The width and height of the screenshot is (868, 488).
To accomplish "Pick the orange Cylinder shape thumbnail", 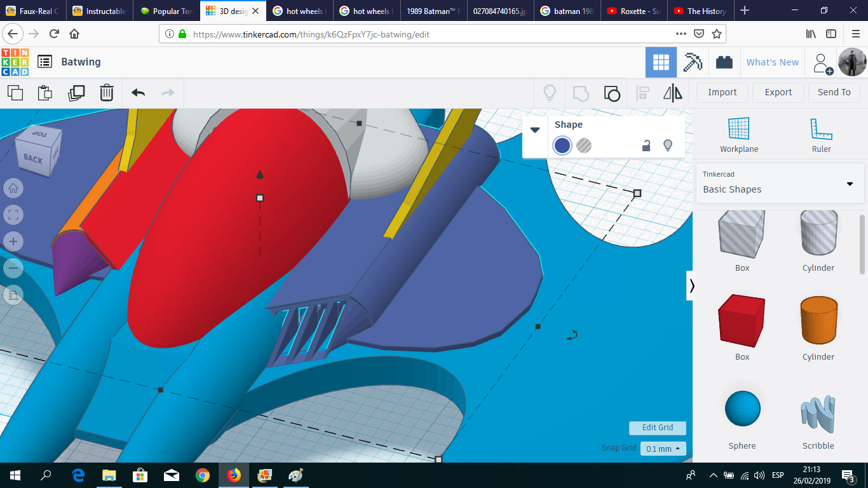I will tap(818, 321).
